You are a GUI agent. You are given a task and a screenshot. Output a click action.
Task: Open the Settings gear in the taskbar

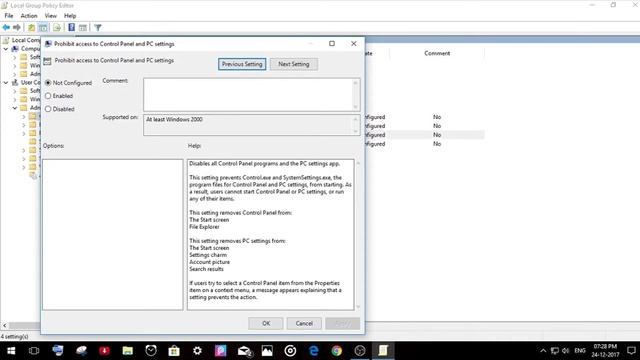coord(198,351)
